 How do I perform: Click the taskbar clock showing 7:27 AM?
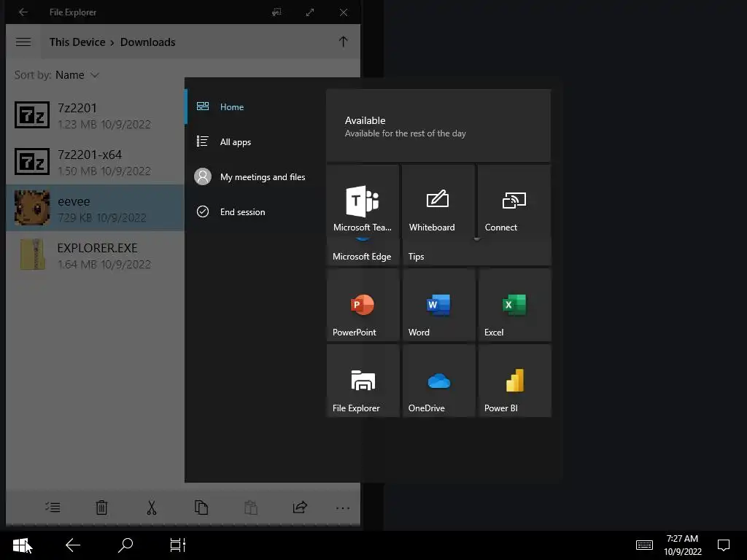click(x=683, y=545)
